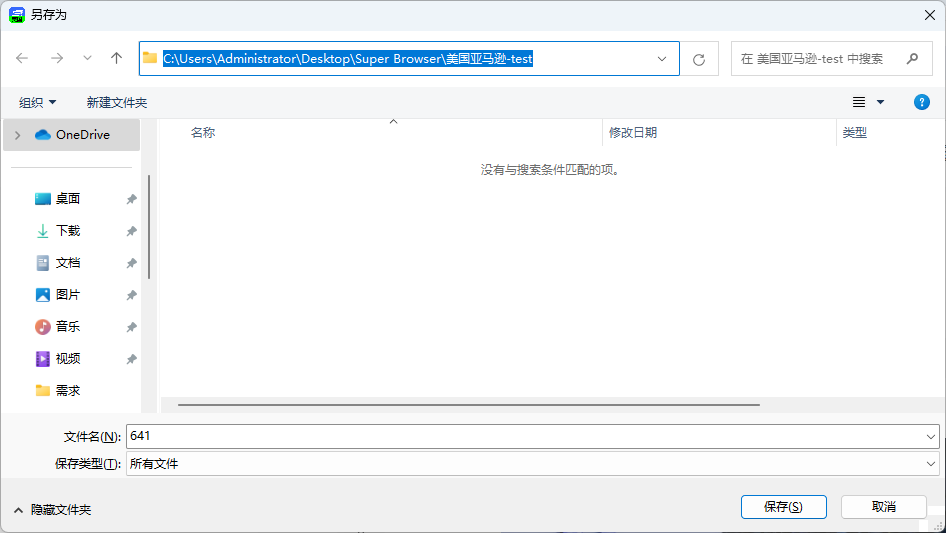
Task: Toggle the pin beside Documents folder
Action: pos(131,263)
